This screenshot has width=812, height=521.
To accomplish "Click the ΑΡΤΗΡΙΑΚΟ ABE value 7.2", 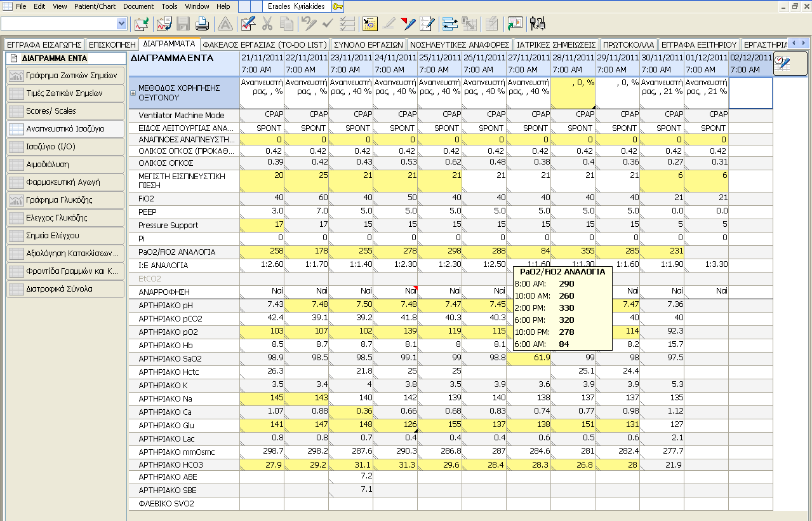I will pyautogui.click(x=350, y=476).
